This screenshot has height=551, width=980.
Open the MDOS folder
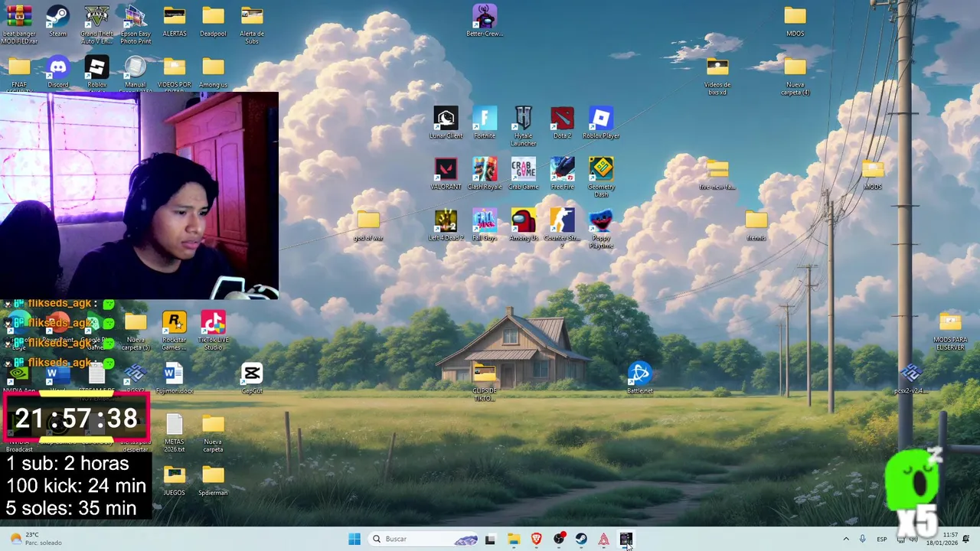(x=795, y=21)
